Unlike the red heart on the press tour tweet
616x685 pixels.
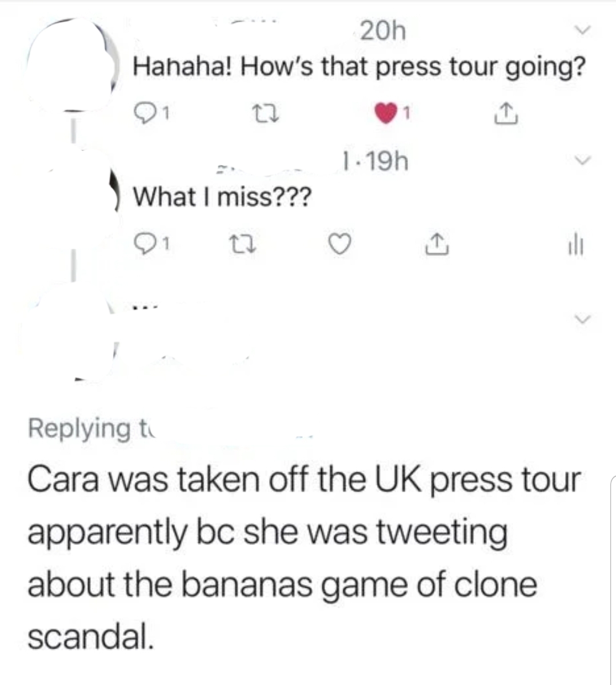pyautogui.click(x=386, y=113)
